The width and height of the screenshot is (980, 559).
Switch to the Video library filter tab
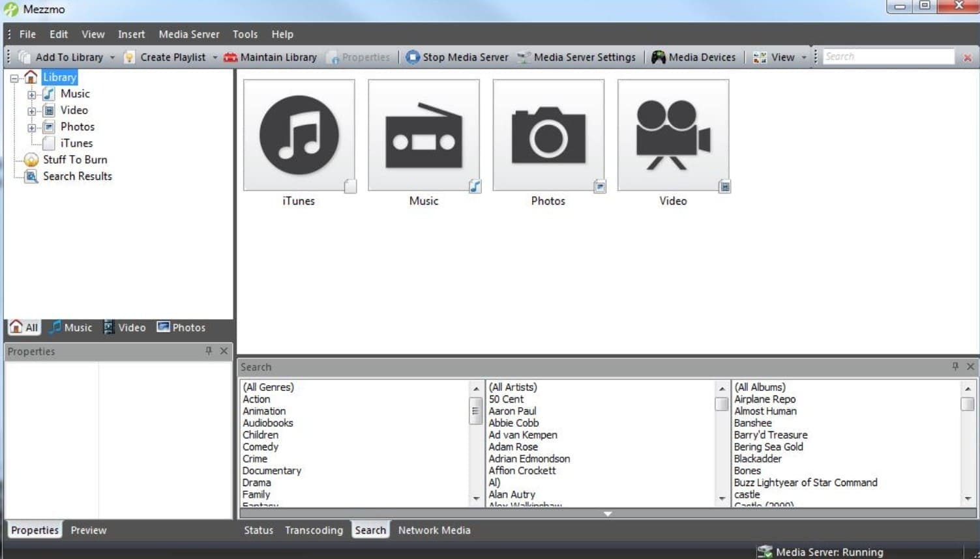tap(124, 327)
